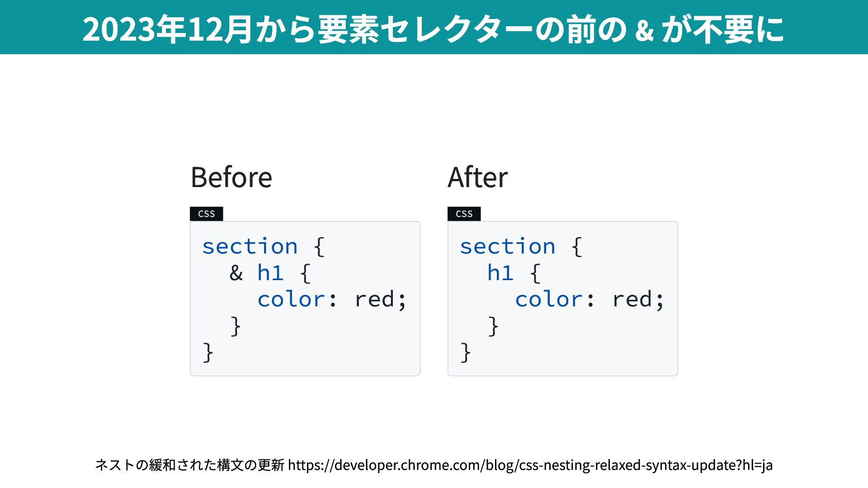868x488 pixels.
Task: Click the CSS label above the Before code
Action: 206,214
